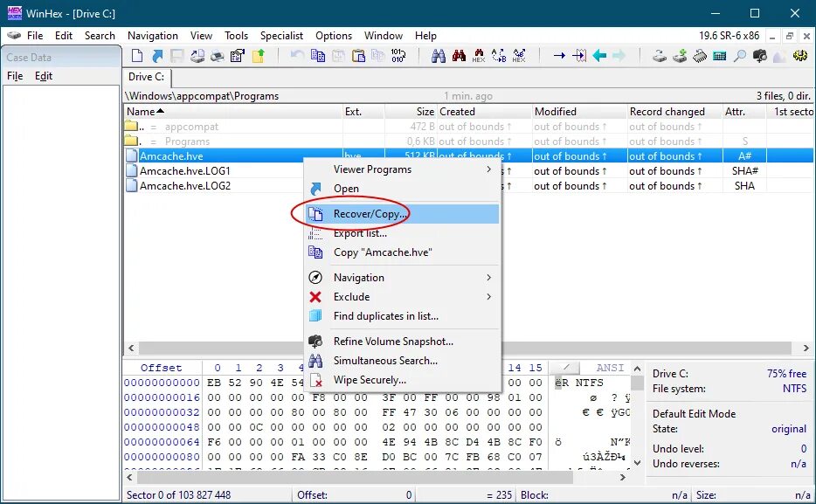Choose Refine Volume Snapshot... entry
The width and height of the screenshot is (816, 504).
pyautogui.click(x=402, y=342)
